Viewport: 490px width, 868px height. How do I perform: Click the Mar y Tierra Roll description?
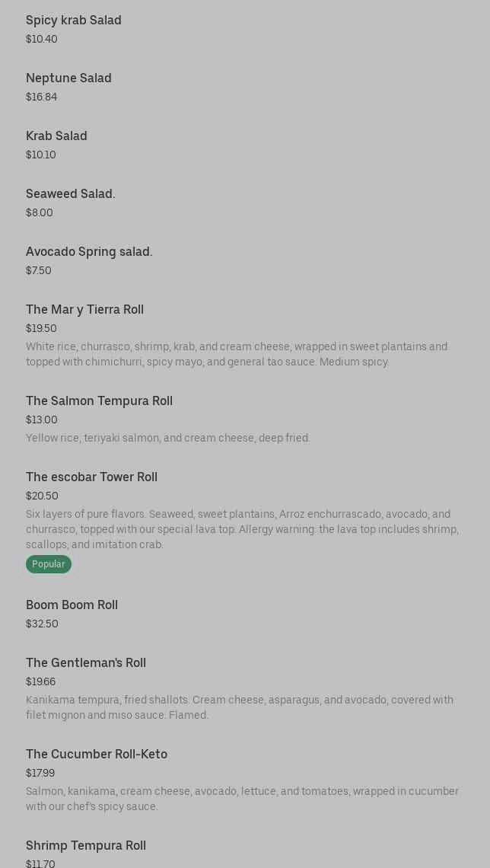coord(237,354)
